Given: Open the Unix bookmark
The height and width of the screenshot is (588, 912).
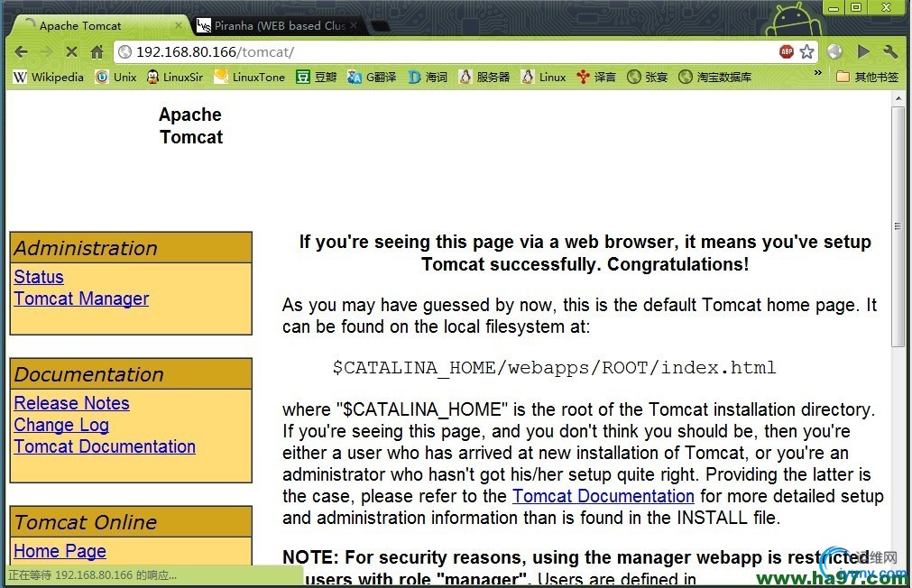Looking at the screenshot, I should click(115, 77).
